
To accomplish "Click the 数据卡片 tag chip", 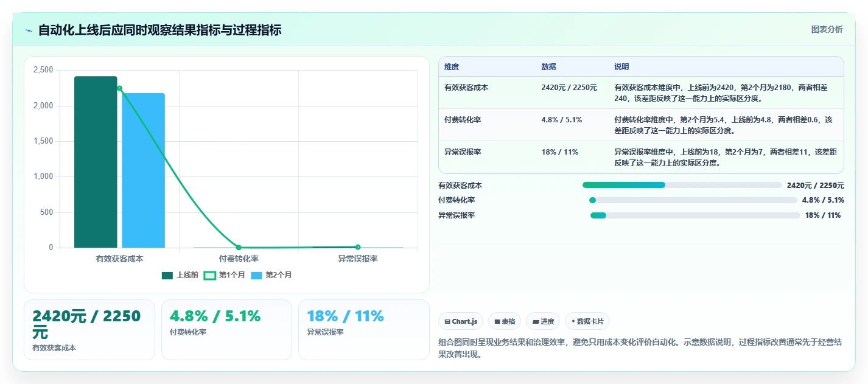I will (587, 321).
